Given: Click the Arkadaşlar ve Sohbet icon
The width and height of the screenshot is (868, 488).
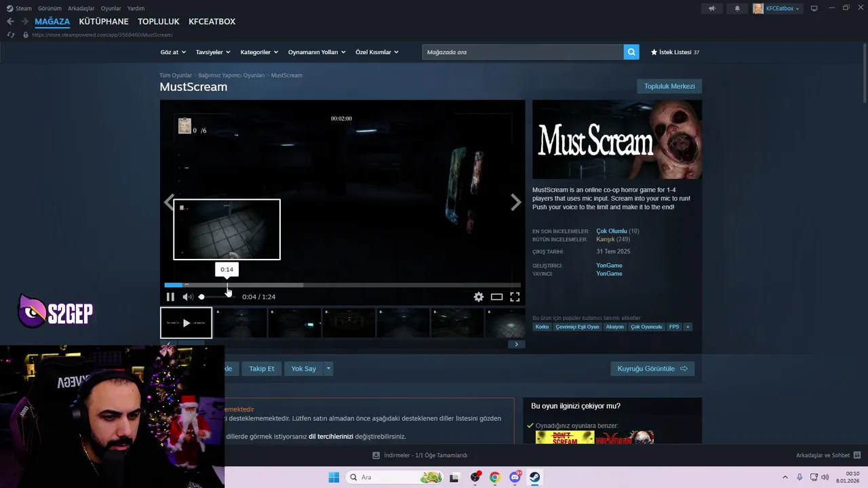Looking at the screenshot, I should (x=856, y=455).
